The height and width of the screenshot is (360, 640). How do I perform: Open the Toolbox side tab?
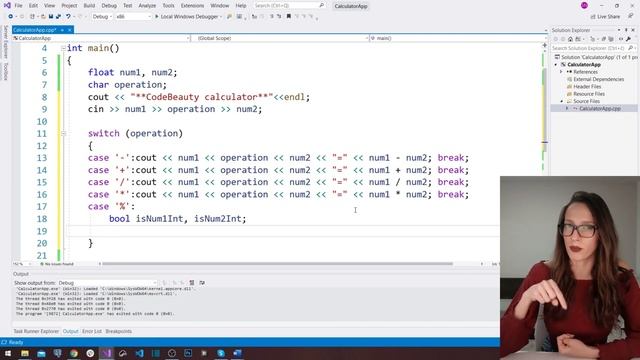point(5,71)
